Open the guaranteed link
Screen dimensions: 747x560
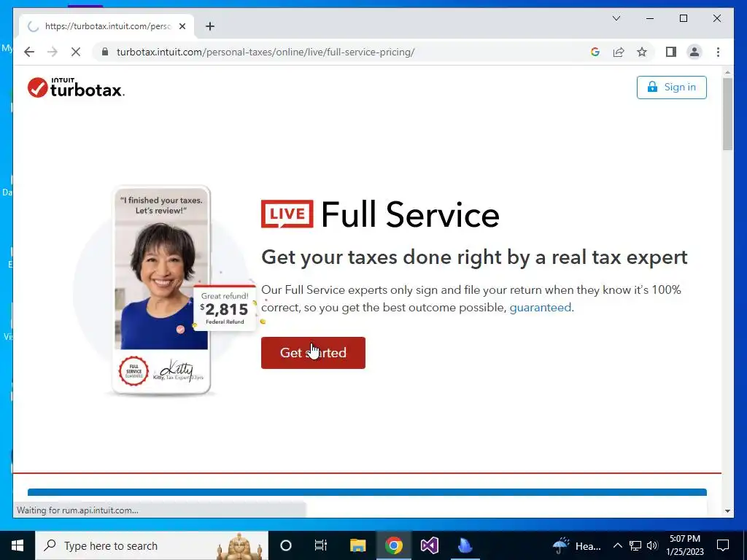(x=541, y=308)
